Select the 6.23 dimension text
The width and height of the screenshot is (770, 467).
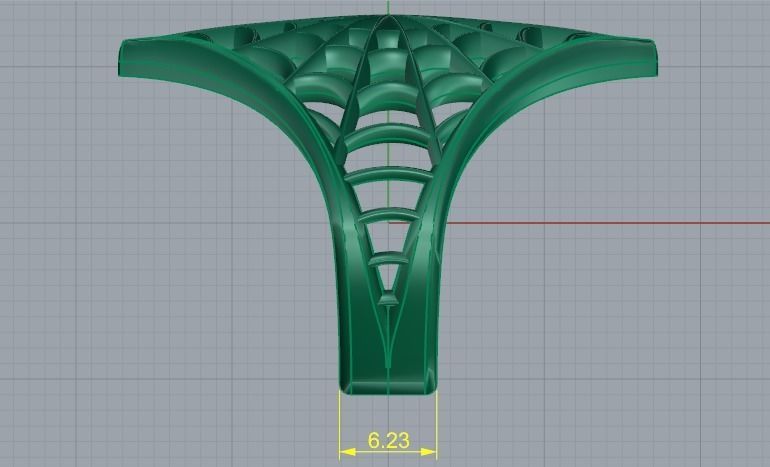388,440
